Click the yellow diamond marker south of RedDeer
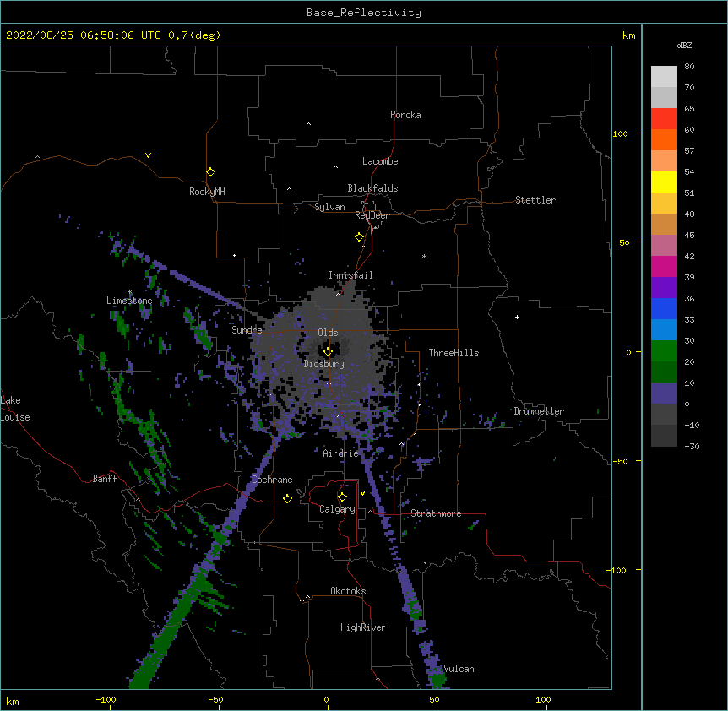 pos(360,236)
